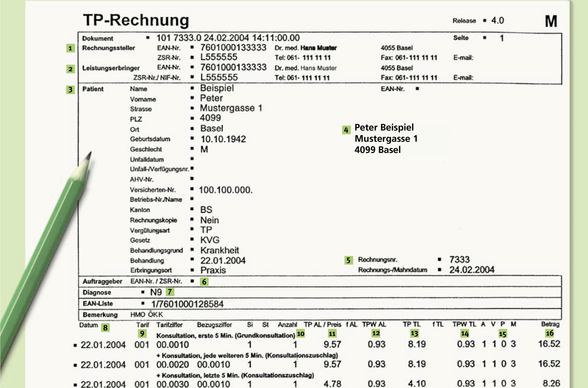Click the EAN-Liste value 1/7601000128584

click(x=187, y=304)
